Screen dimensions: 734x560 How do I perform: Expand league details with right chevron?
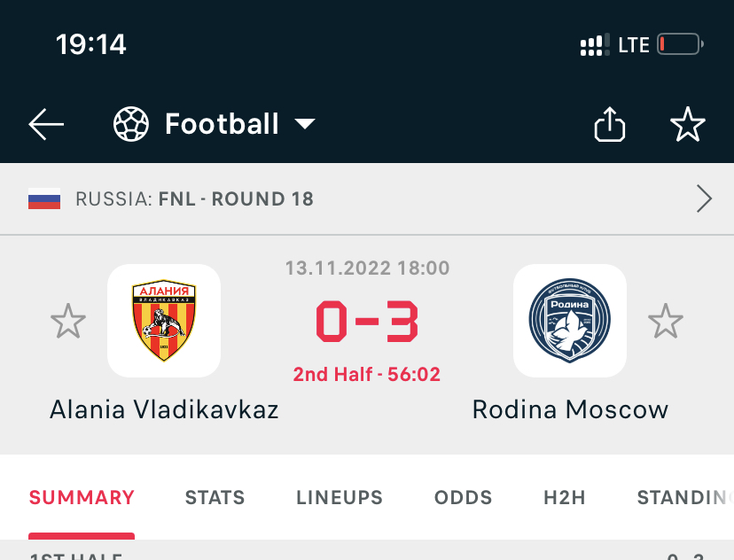pyautogui.click(x=704, y=199)
